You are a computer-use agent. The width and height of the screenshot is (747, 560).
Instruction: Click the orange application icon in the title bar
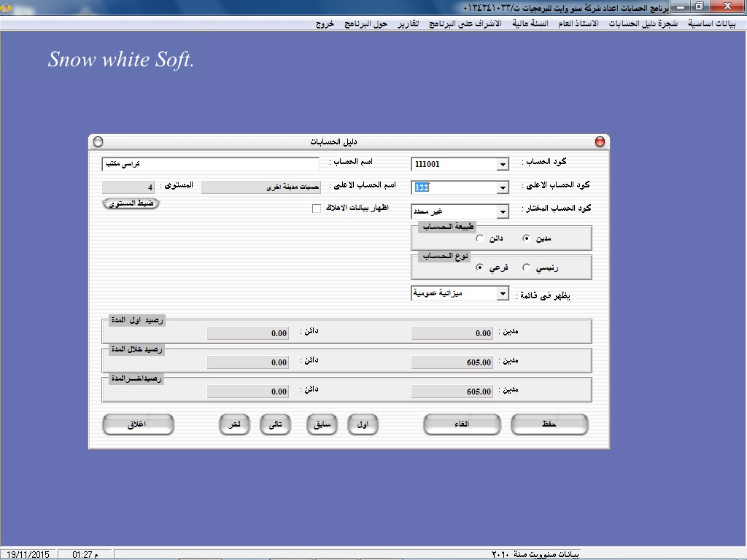tap(7, 7)
